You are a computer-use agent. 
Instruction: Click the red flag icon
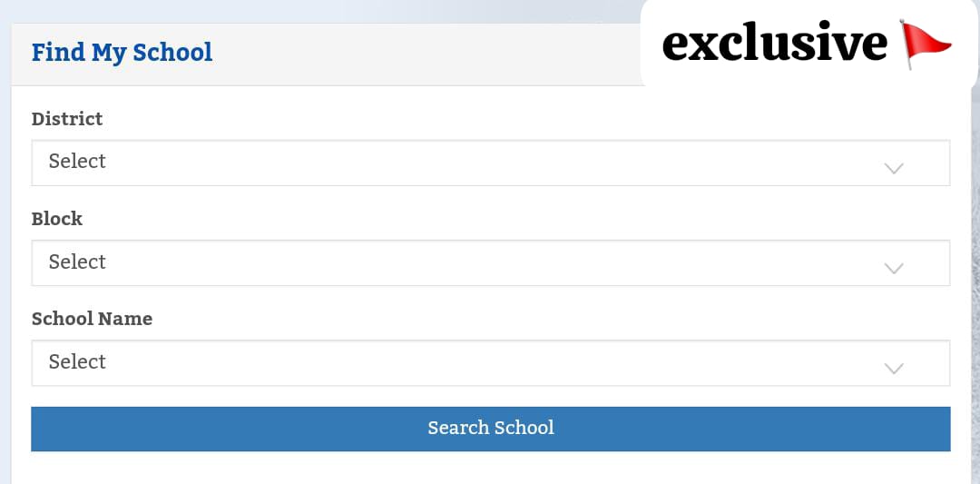click(x=926, y=44)
